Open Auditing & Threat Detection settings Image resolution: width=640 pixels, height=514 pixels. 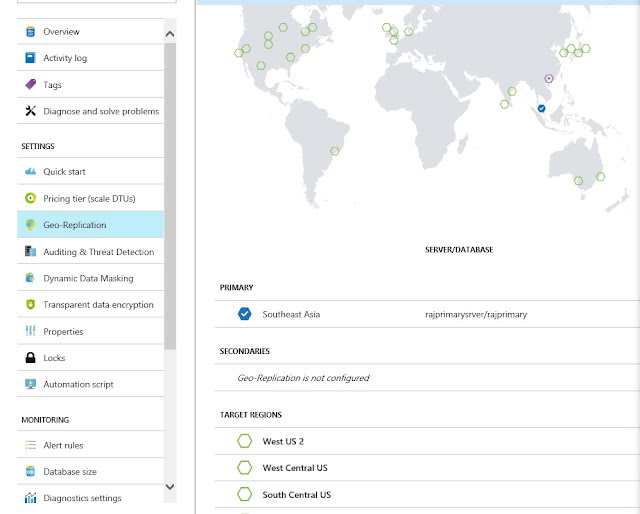click(98, 252)
